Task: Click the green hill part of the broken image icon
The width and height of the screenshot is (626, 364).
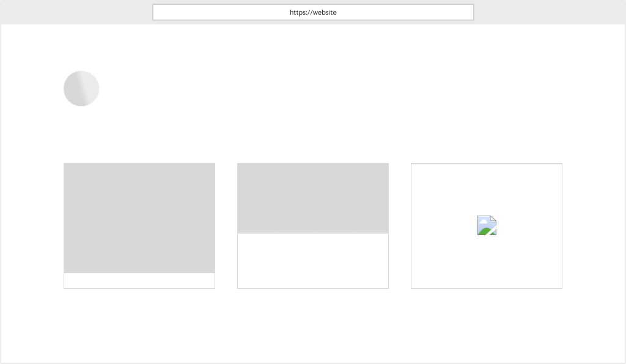Action: point(484,231)
